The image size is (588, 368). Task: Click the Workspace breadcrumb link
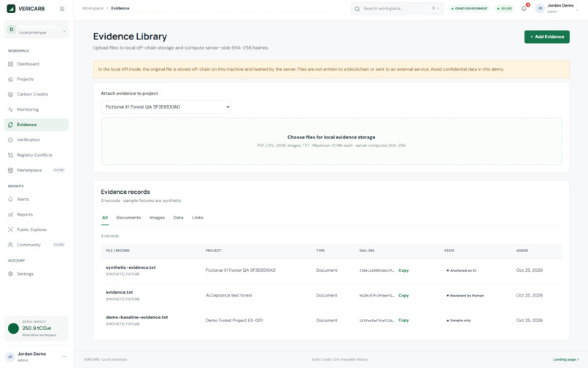(93, 8)
